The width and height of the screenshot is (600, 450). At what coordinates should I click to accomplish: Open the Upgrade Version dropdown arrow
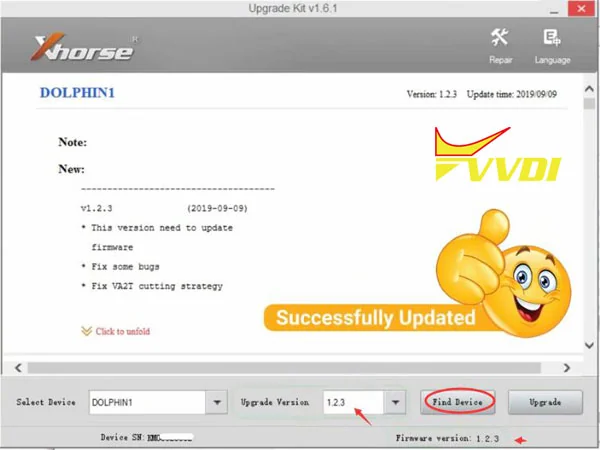click(x=395, y=402)
